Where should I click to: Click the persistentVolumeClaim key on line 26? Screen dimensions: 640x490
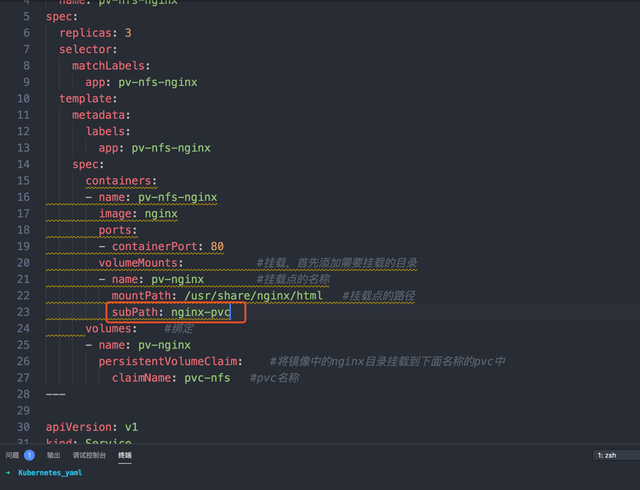168,361
